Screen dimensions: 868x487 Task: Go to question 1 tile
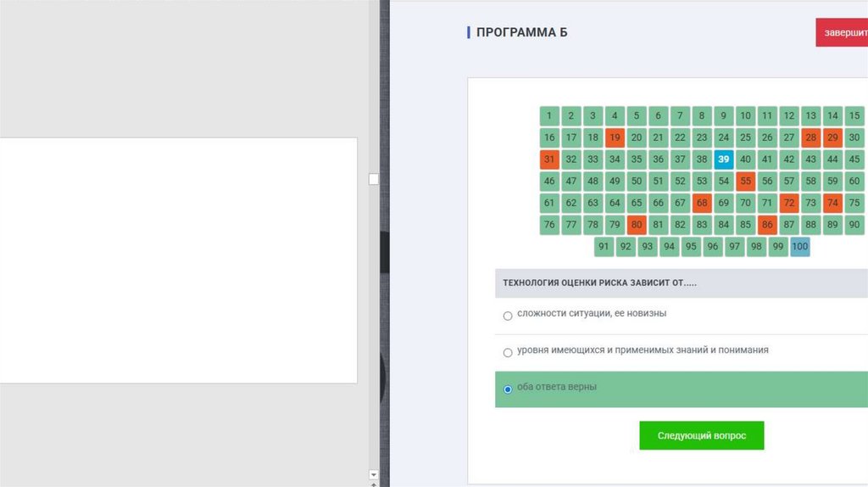point(549,115)
